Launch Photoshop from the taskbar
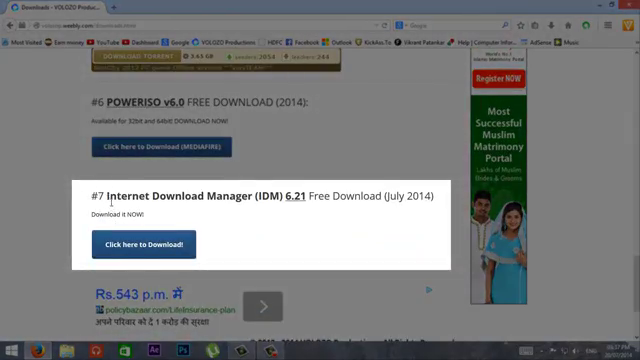The width and height of the screenshot is (640, 360). [x=183, y=350]
